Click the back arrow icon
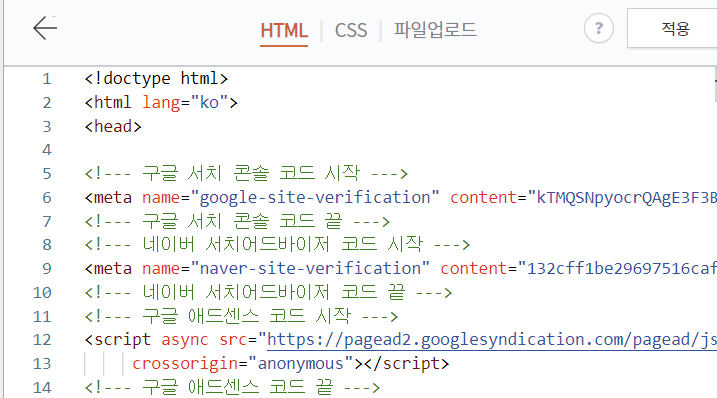Viewport: 717px width, 398px height. click(45, 28)
